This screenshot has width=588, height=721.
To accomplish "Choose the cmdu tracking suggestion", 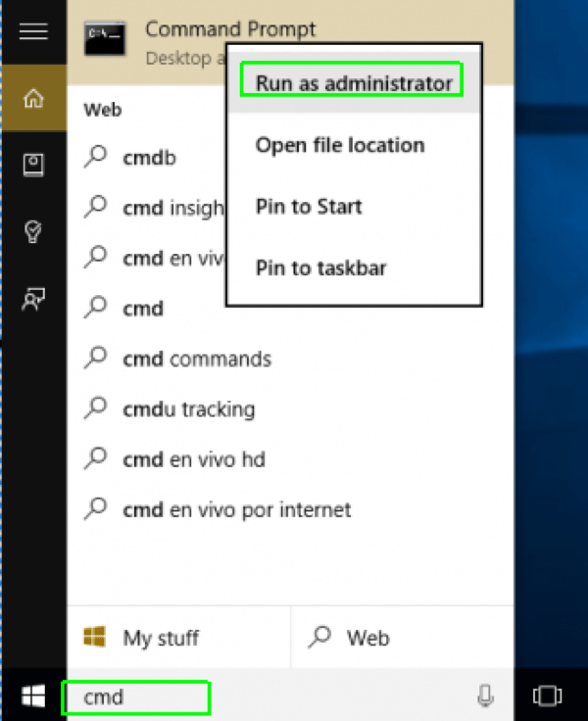I will (x=188, y=409).
